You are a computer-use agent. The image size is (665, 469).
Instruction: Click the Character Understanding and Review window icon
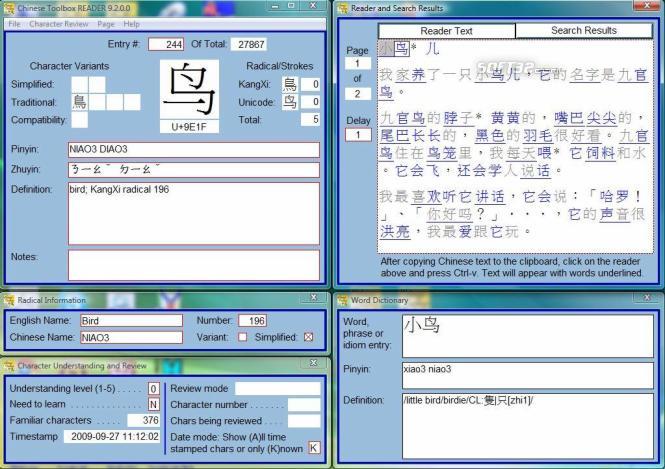tap(9, 366)
